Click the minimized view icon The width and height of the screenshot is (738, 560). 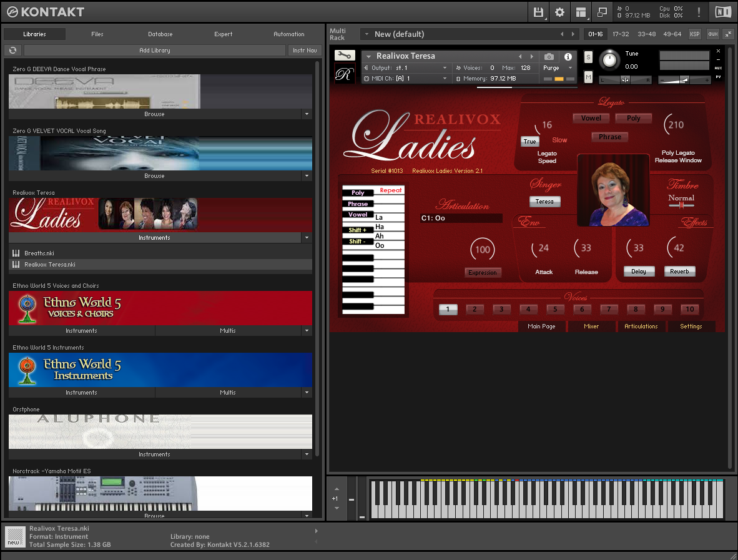(x=602, y=12)
